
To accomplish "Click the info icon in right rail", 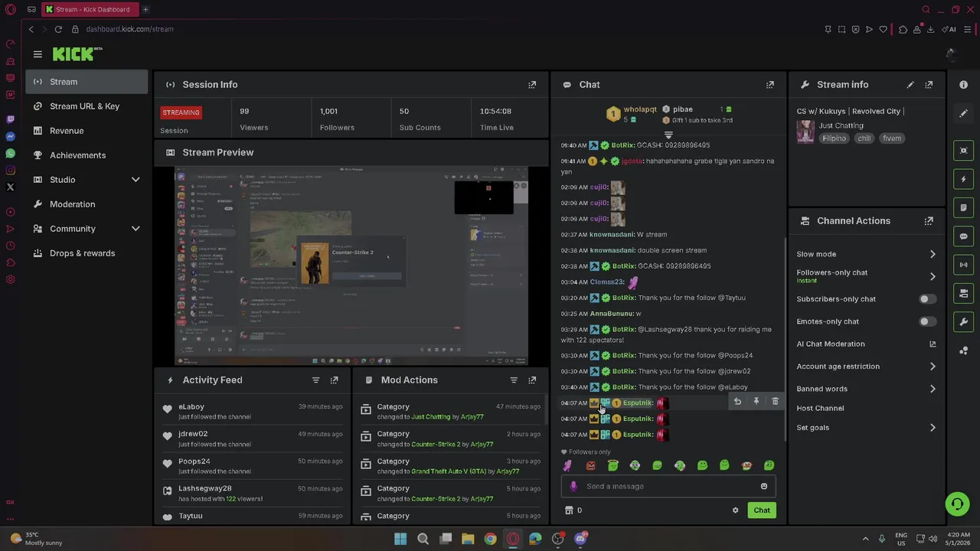I will (964, 85).
